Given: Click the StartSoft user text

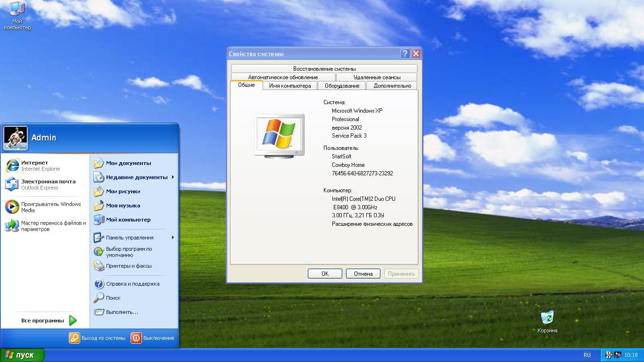Looking at the screenshot, I should 342,156.
